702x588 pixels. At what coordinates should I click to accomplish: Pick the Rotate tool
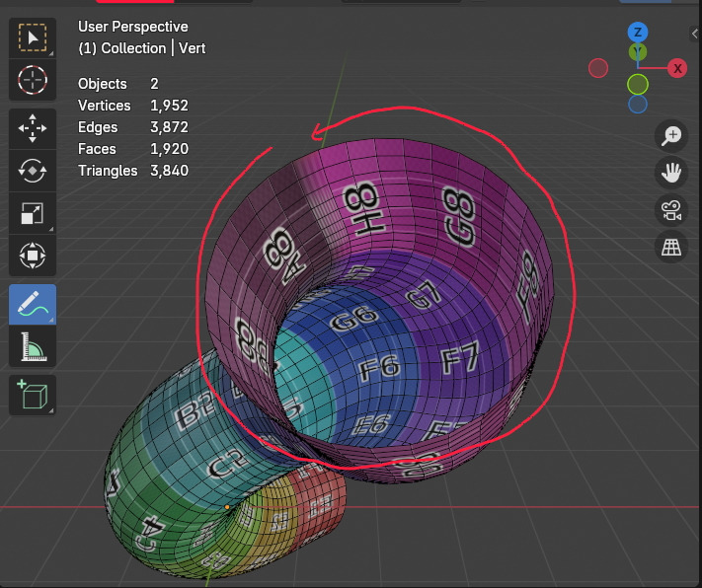(33, 171)
